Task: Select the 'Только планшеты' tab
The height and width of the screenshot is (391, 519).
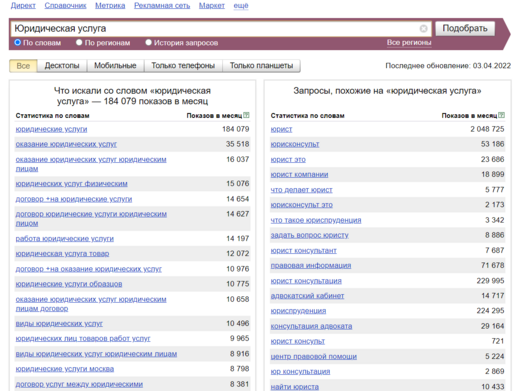Action: [x=261, y=66]
